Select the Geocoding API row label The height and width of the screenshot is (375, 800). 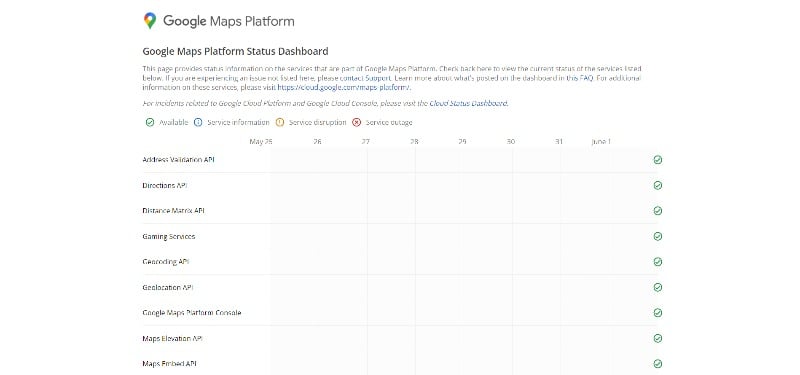(166, 262)
